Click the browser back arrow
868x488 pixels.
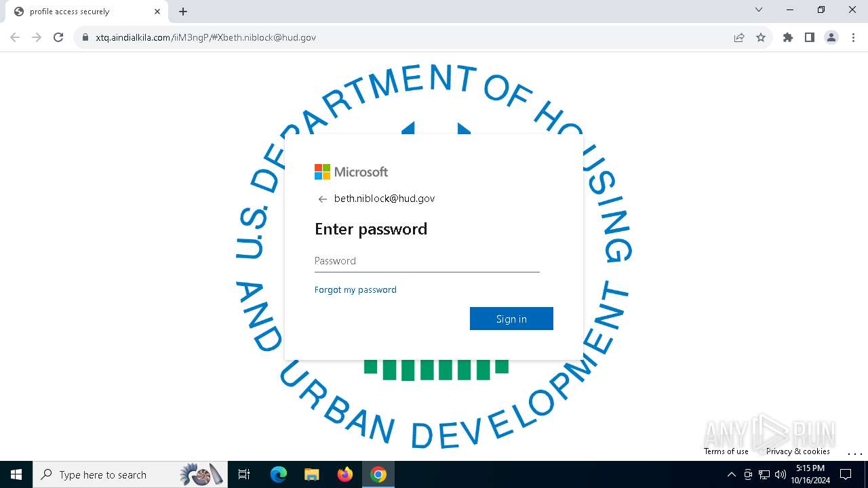[x=15, y=37]
